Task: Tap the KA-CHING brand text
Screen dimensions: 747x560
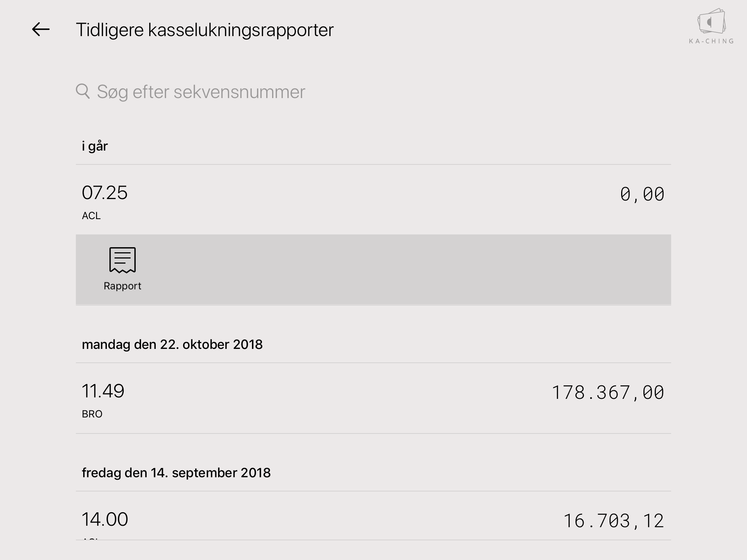Action: pos(711,42)
